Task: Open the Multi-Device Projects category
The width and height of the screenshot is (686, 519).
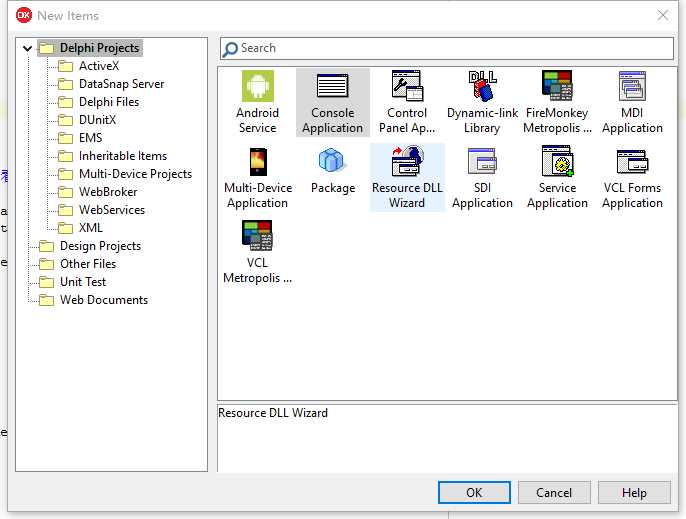Action: [135, 174]
